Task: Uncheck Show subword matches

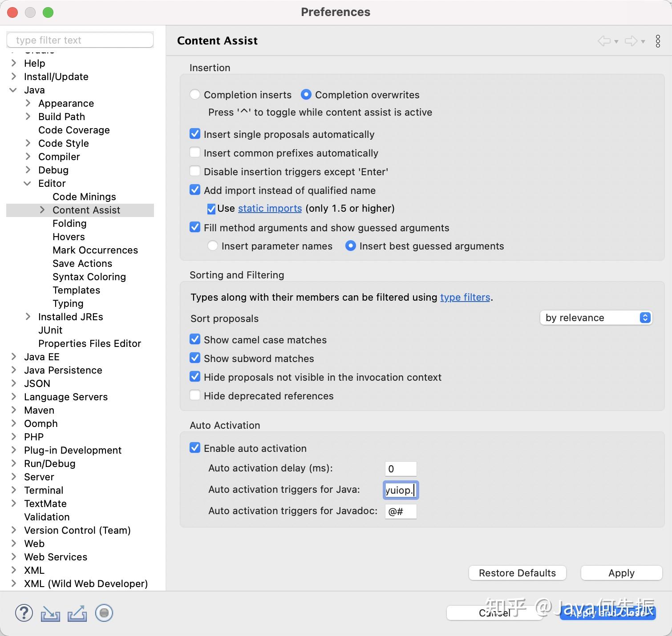Action: click(195, 358)
